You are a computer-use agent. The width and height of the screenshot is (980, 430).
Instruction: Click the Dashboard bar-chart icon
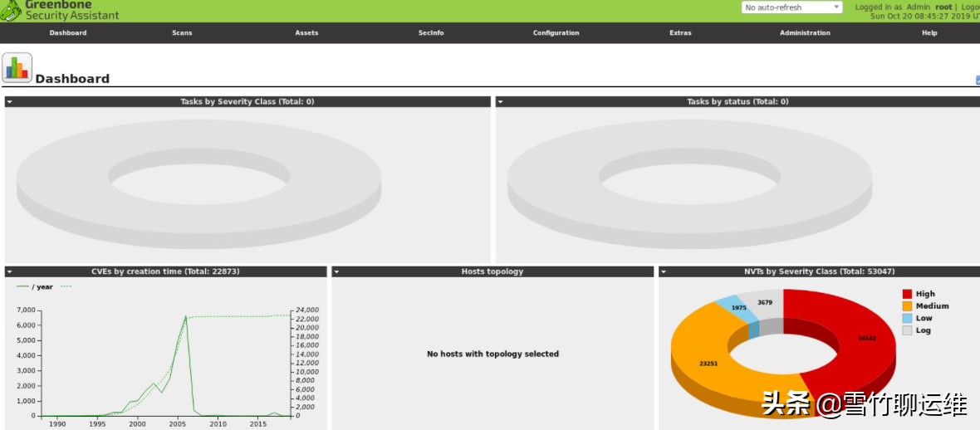point(17,67)
